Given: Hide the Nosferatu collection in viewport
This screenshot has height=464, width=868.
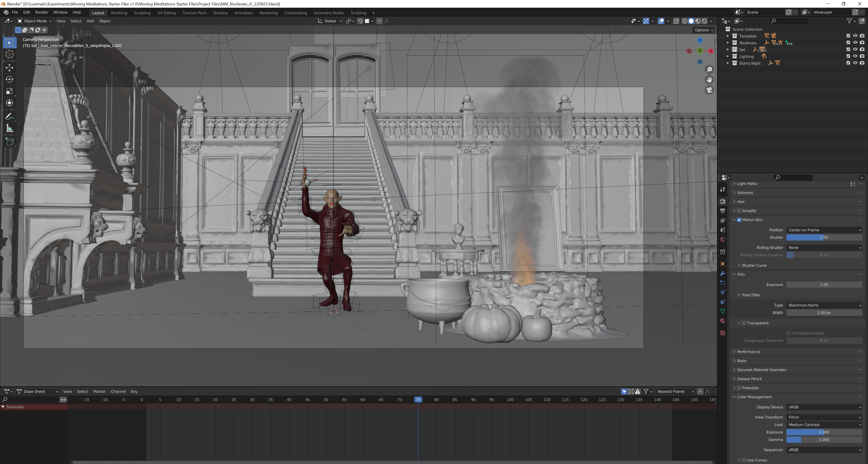Looking at the screenshot, I should pyautogui.click(x=855, y=43).
